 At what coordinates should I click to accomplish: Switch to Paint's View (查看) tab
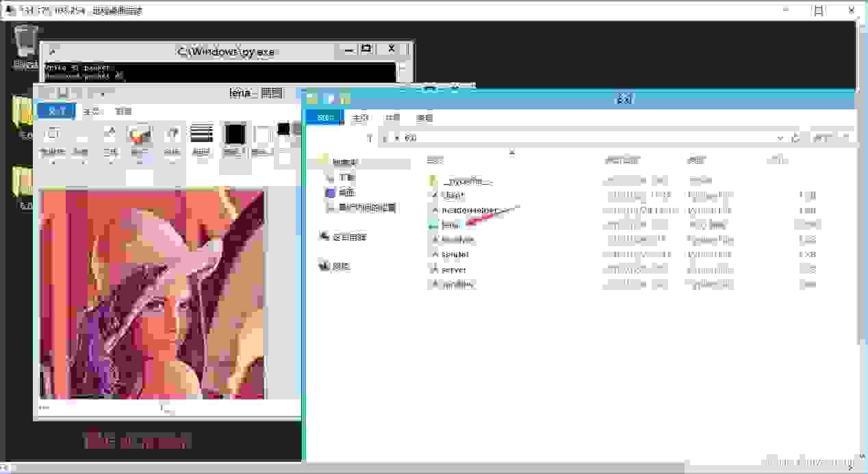[123, 111]
